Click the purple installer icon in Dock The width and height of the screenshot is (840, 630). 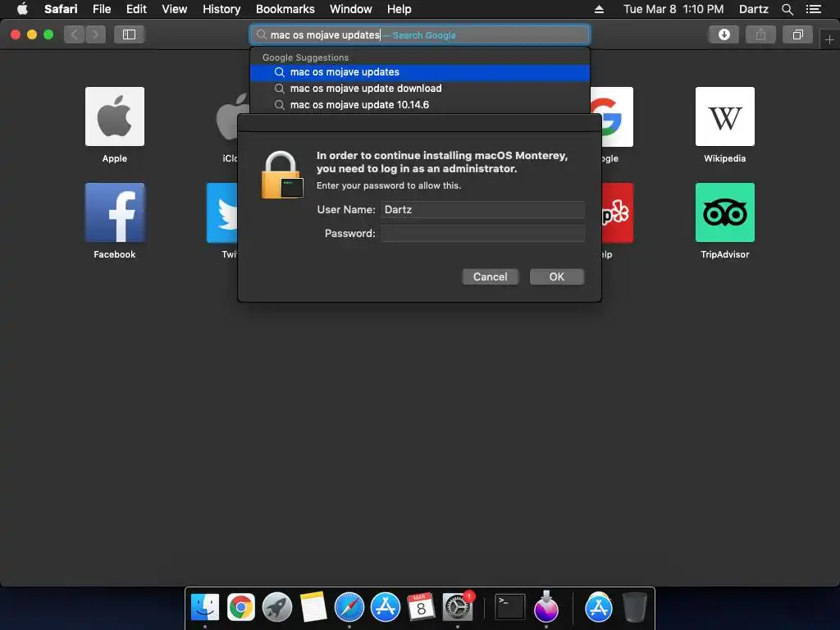pos(546,606)
